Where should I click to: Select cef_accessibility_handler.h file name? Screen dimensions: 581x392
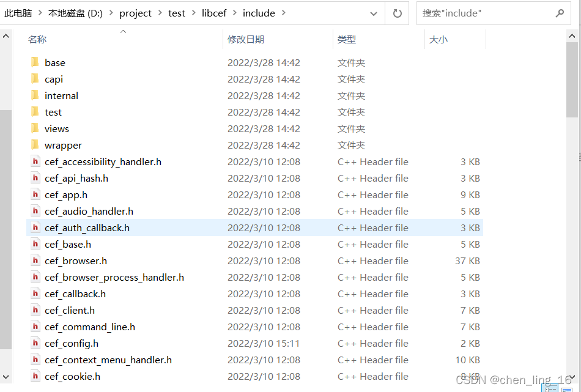coord(103,162)
